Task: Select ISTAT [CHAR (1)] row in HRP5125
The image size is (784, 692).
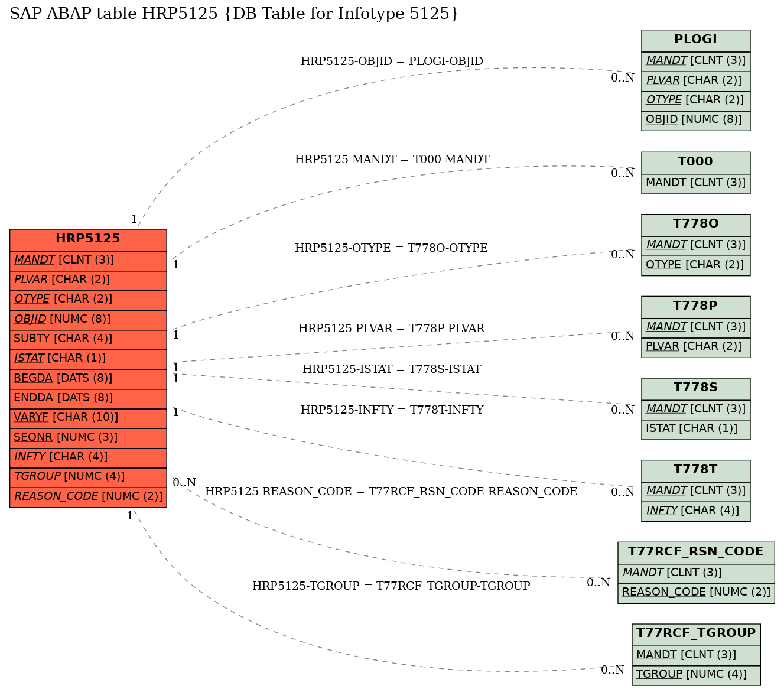Action: 88,359
